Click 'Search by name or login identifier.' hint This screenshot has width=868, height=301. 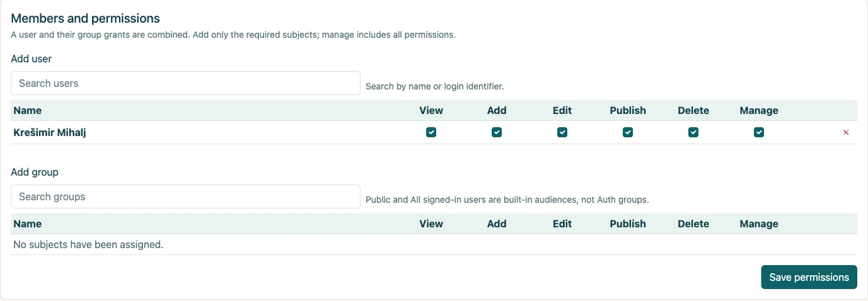click(x=435, y=86)
